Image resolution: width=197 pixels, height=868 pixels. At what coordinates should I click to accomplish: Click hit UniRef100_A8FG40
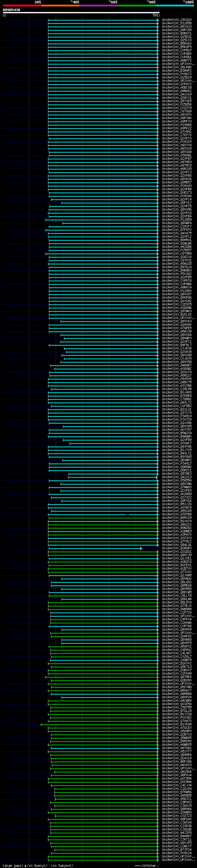177,819
